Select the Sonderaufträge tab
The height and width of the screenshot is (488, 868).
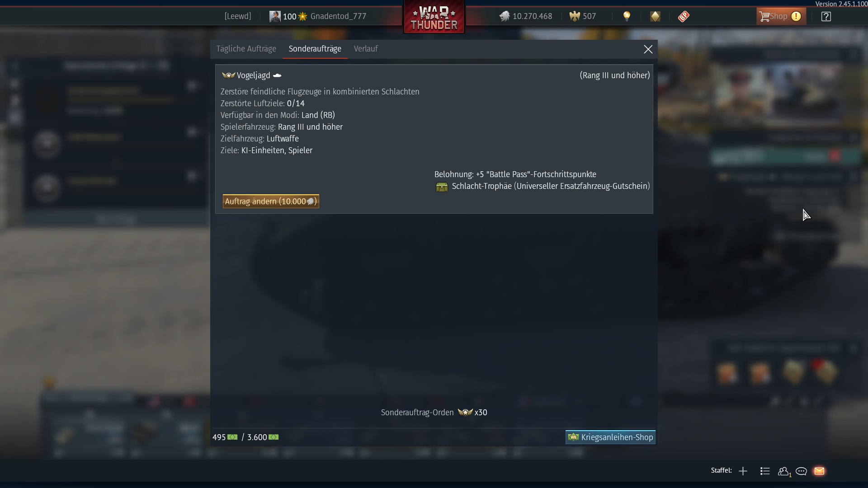[x=315, y=49]
